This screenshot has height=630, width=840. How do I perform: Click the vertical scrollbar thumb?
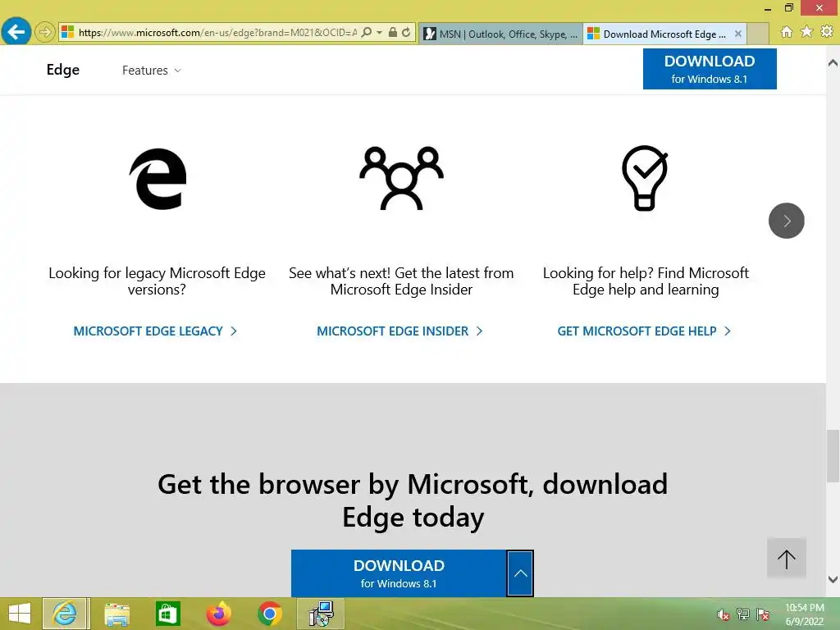(x=833, y=456)
